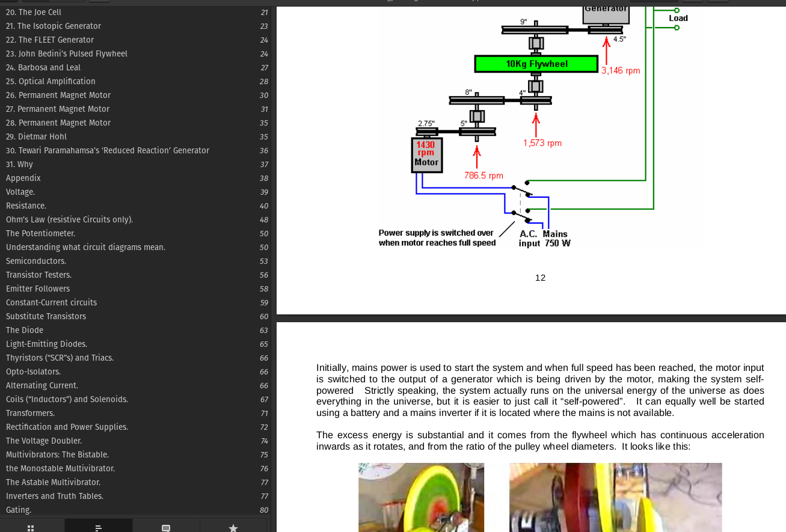This screenshot has width=786, height=532.
Task: Click the green flywheel photo on left
Action: pyautogui.click(x=421, y=497)
